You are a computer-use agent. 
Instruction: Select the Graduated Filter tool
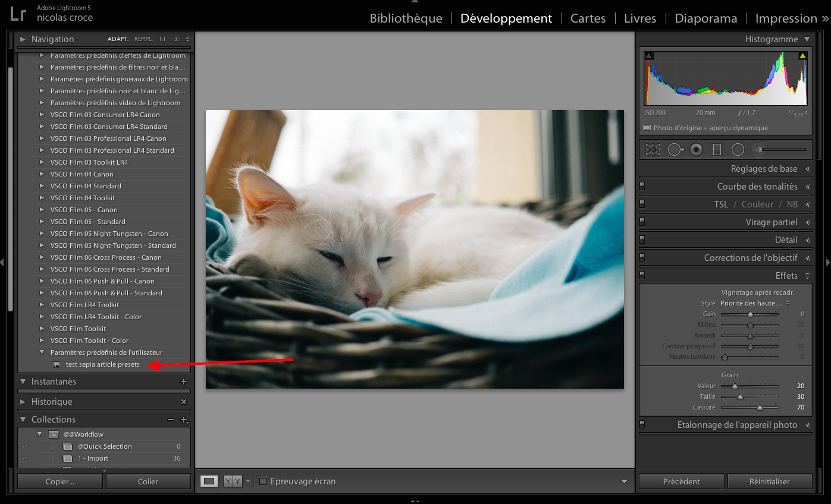click(717, 150)
